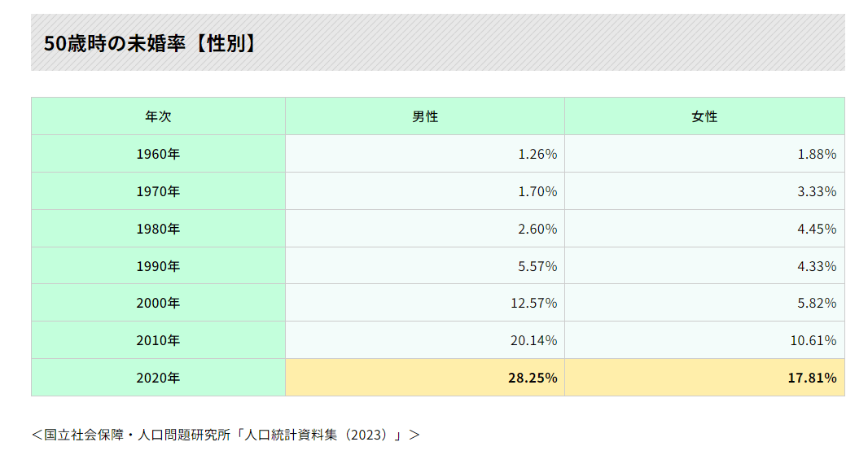Click the 女性 column header
The width and height of the screenshot is (868, 455).
click(x=704, y=116)
